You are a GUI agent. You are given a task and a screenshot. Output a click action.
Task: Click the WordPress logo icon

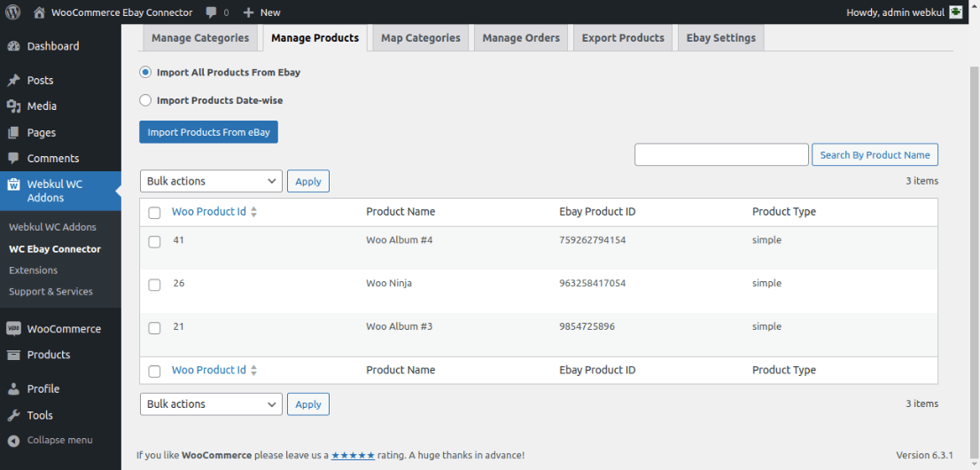pyautogui.click(x=13, y=12)
